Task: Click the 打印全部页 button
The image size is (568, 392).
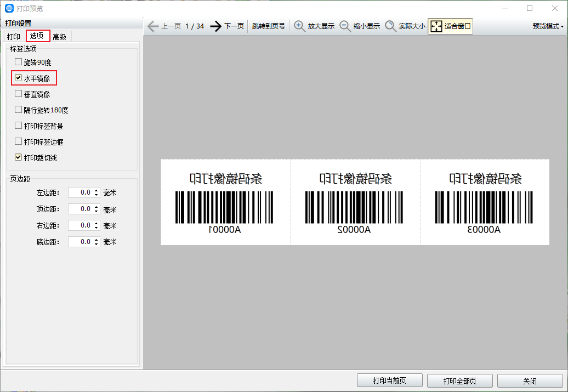Action: click(x=460, y=381)
